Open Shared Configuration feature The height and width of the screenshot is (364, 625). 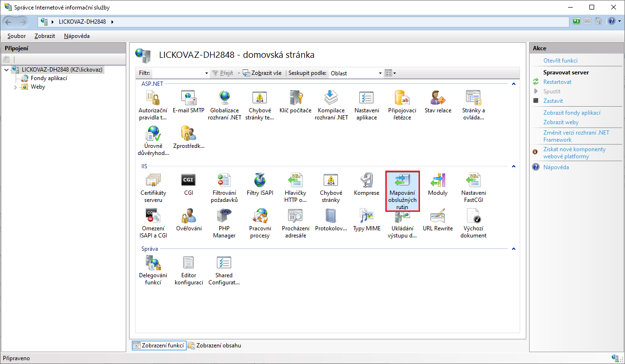tap(224, 270)
